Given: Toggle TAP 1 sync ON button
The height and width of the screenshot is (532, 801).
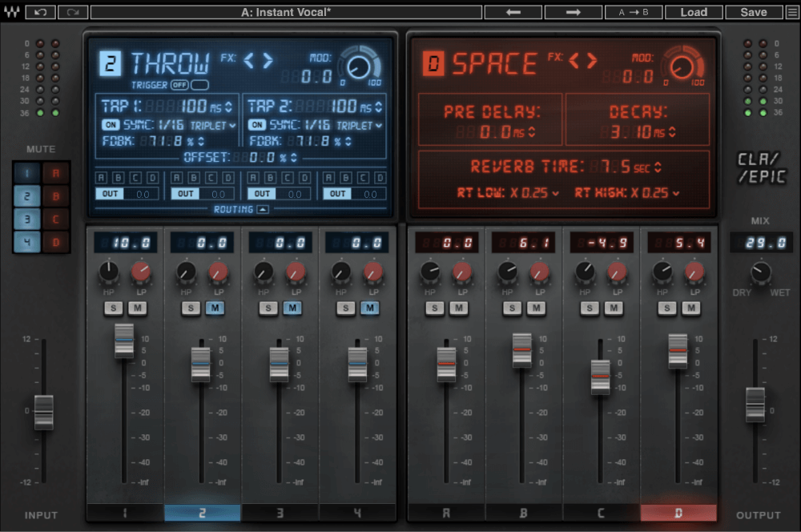Looking at the screenshot, I should (x=111, y=125).
